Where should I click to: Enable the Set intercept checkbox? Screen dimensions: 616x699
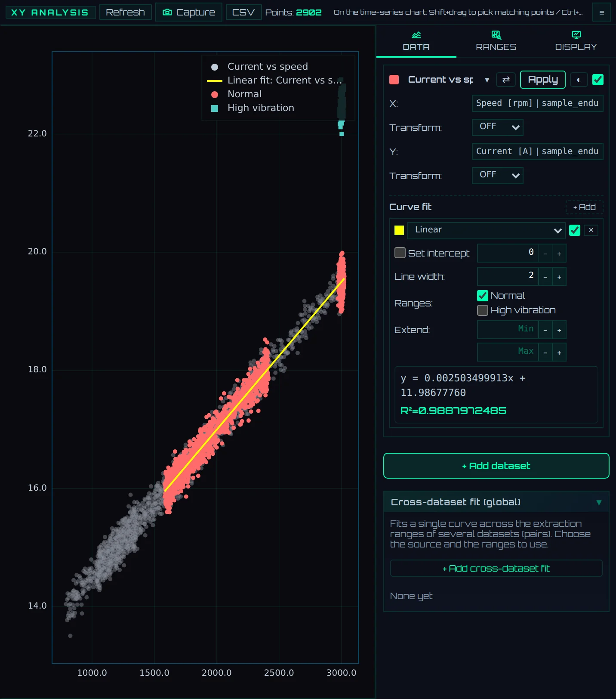[x=400, y=253]
